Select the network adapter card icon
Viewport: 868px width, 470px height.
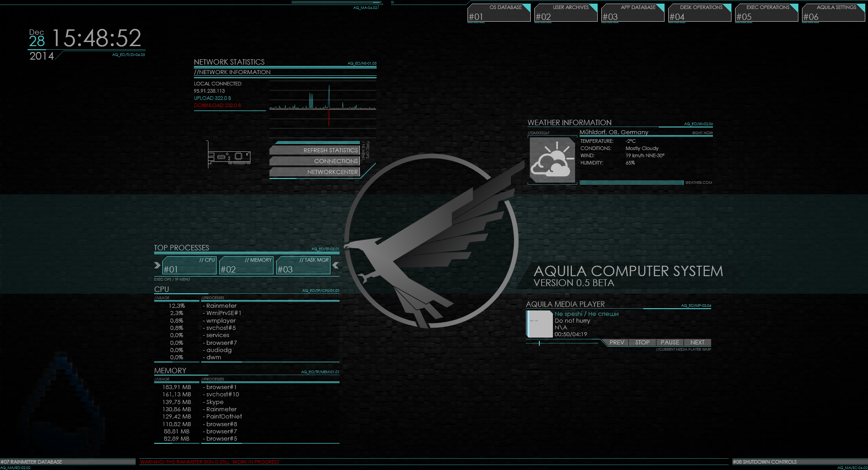pyautogui.click(x=230, y=157)
